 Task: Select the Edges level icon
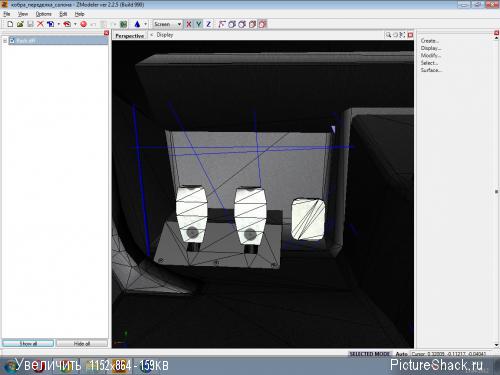(x=232, y=24)
